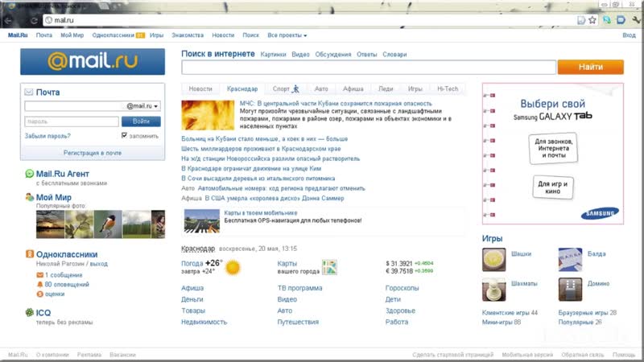
Task: Click the Войти login button
Action: 141,121
